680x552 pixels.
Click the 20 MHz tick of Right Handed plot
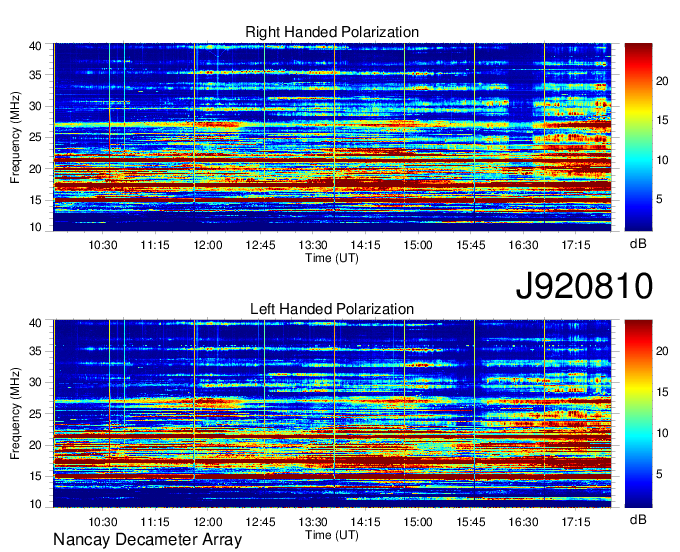[x=35, y=169]
